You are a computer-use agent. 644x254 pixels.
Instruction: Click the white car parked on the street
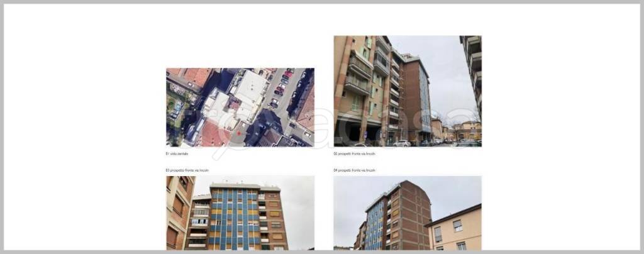pyautogui.click(x=402, y=143)
